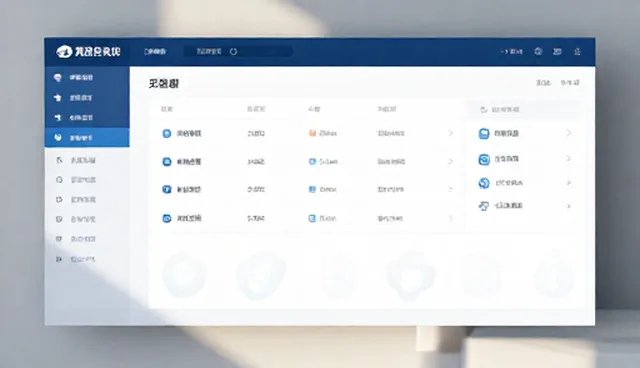The height and width of the screenshot is (368, 640).
Task: Click the blue icon in the second table row
Action: [x=167, y=162]
